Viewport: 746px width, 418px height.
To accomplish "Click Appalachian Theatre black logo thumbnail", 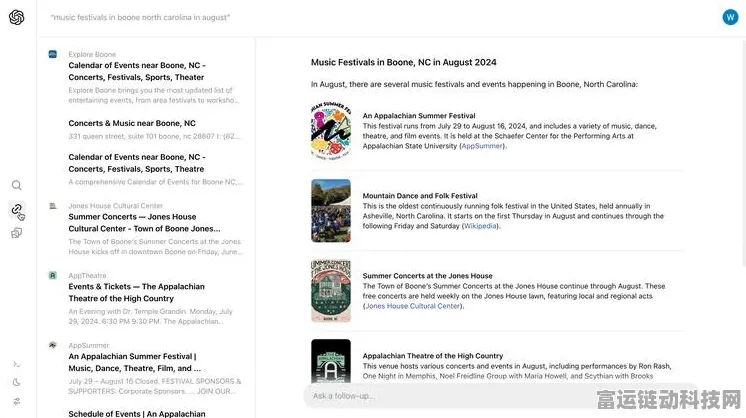I will pyautogui.click(x=331, y=361).
